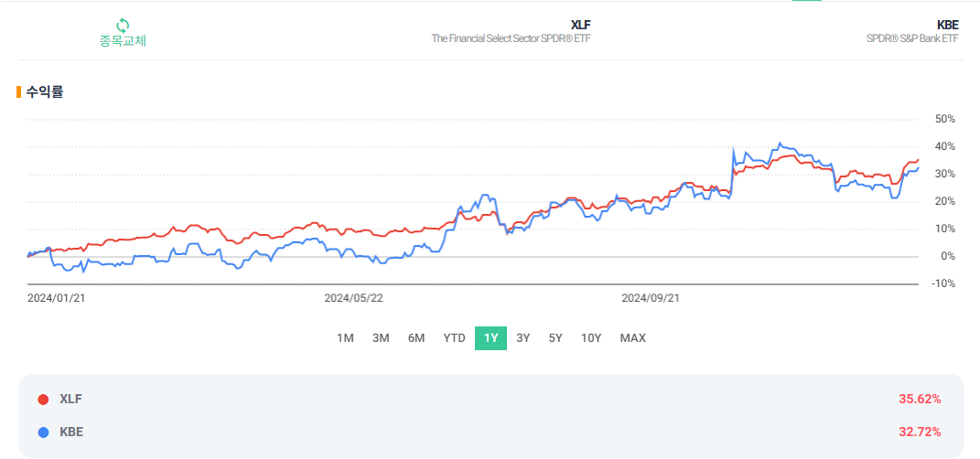The image size is (980, 459).
Task: Click the KBE legend label
Action: (70, 432)
